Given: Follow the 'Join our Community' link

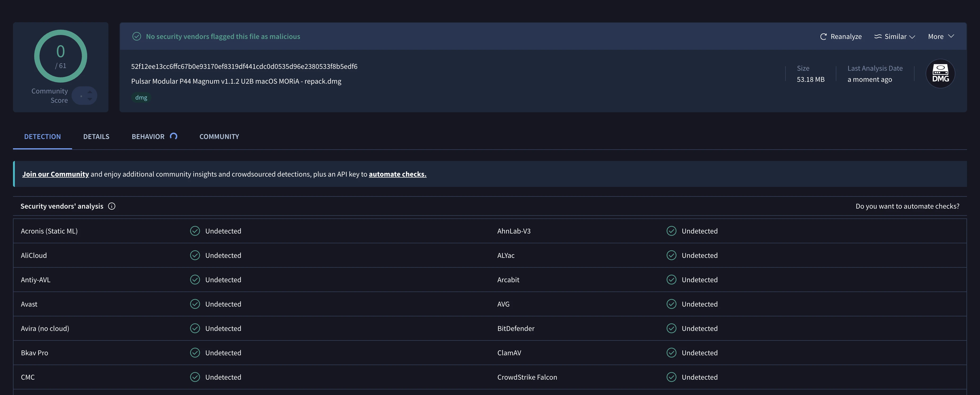Looking at the screenshot, I should pos(56,174).
